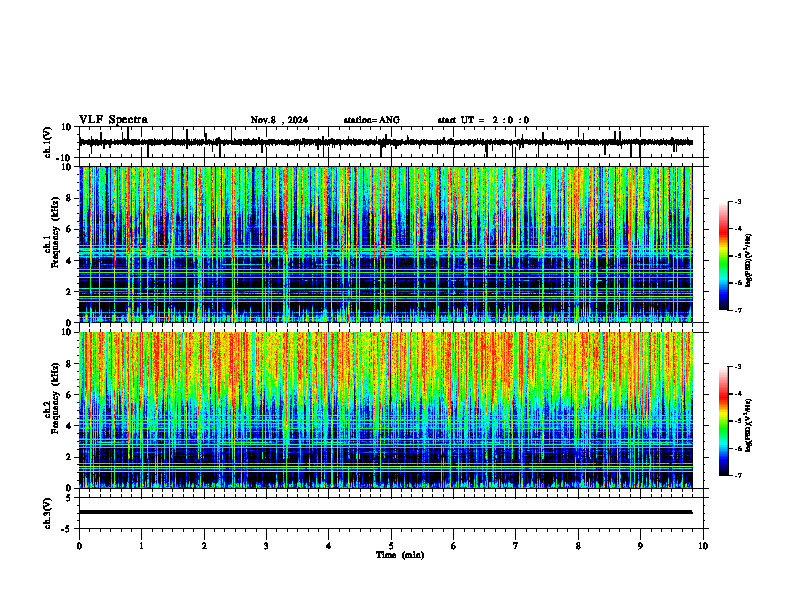Select the "start UT = 2 : 0 : 0" text
The height and width of the screenshot is (612, 792).
483,120
